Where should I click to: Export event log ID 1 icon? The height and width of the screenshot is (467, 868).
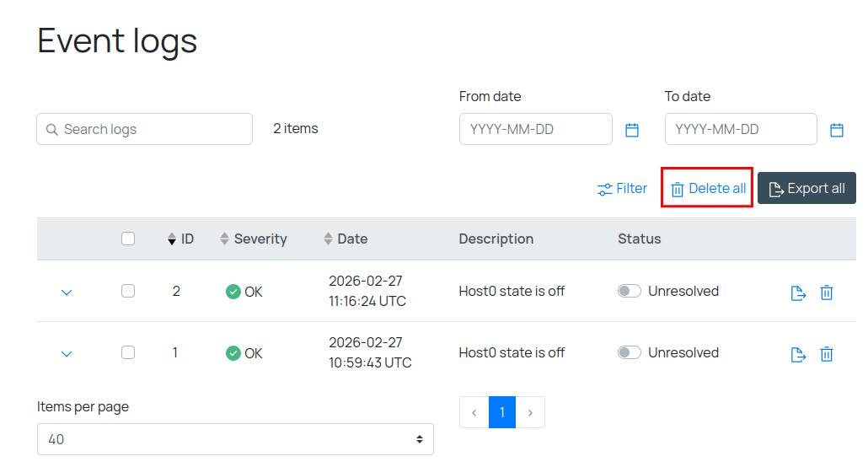798,354
